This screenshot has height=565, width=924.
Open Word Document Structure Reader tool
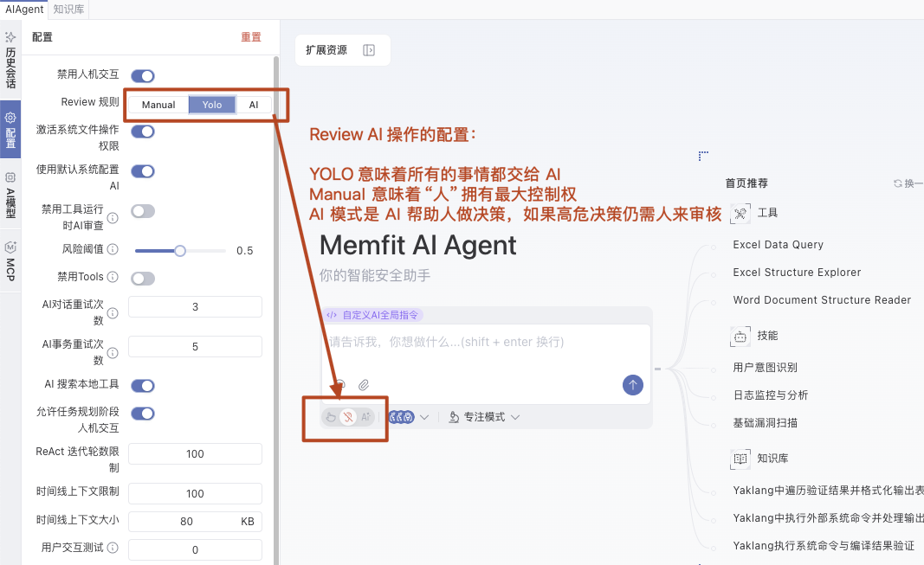(822, 300)
